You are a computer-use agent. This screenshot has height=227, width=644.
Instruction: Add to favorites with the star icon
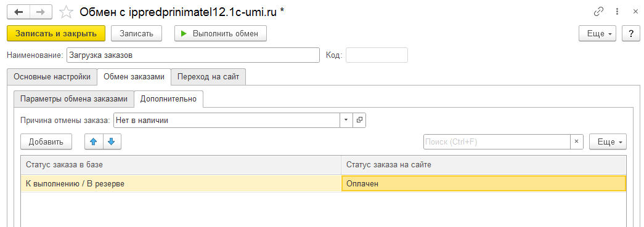coord(66,12)
